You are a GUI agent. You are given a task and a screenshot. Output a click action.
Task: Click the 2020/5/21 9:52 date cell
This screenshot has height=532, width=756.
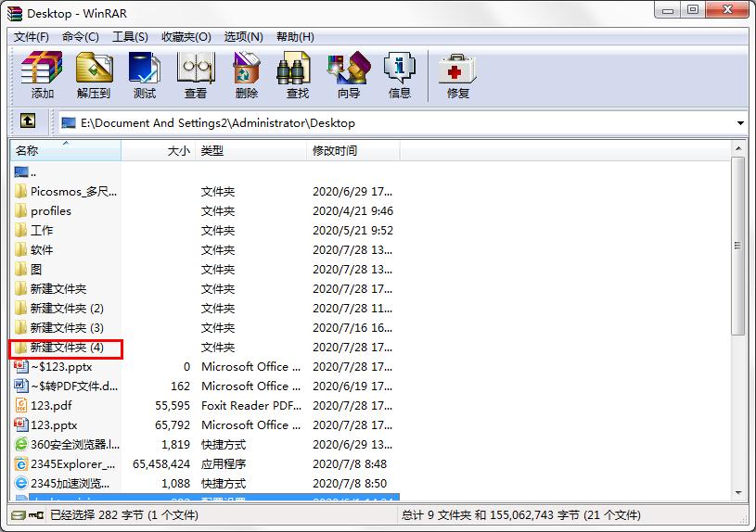point(352,231)
